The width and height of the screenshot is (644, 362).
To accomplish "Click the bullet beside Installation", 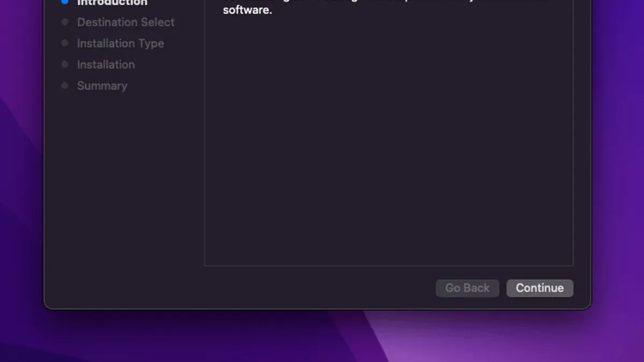I will coord(65,64).
